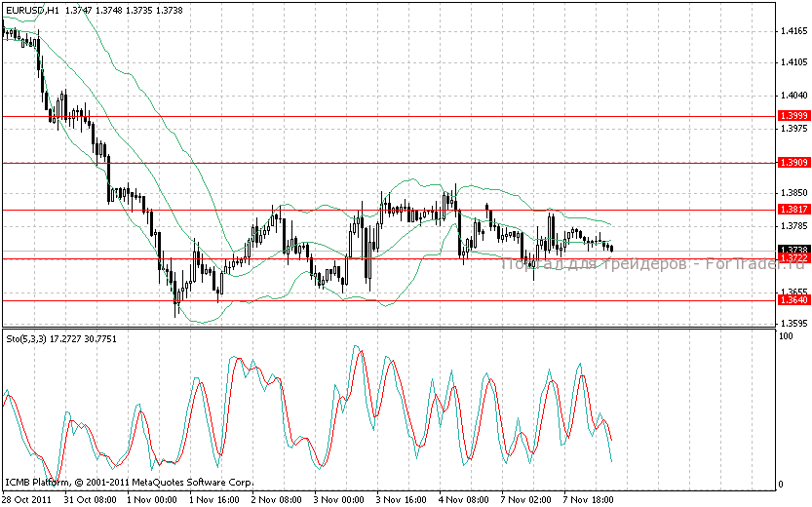Select the red 1.3722 price level label

tap(793, 258)
